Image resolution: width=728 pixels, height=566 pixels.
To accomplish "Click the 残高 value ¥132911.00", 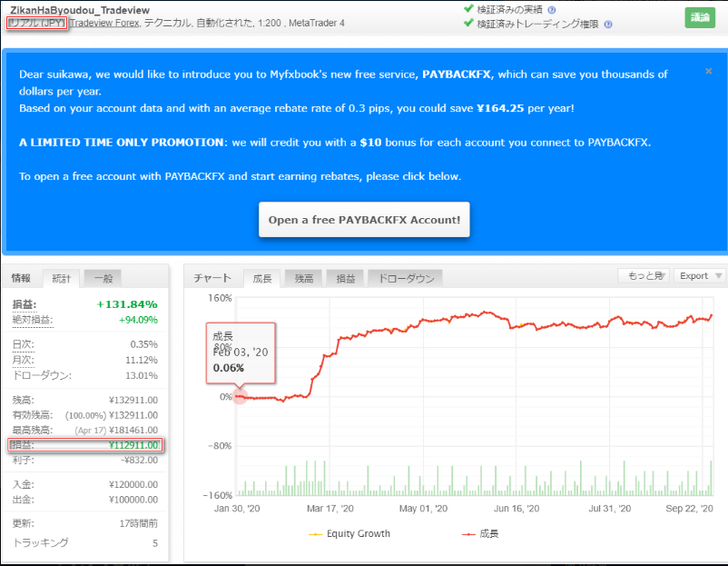I will click(x=133, y=400).
